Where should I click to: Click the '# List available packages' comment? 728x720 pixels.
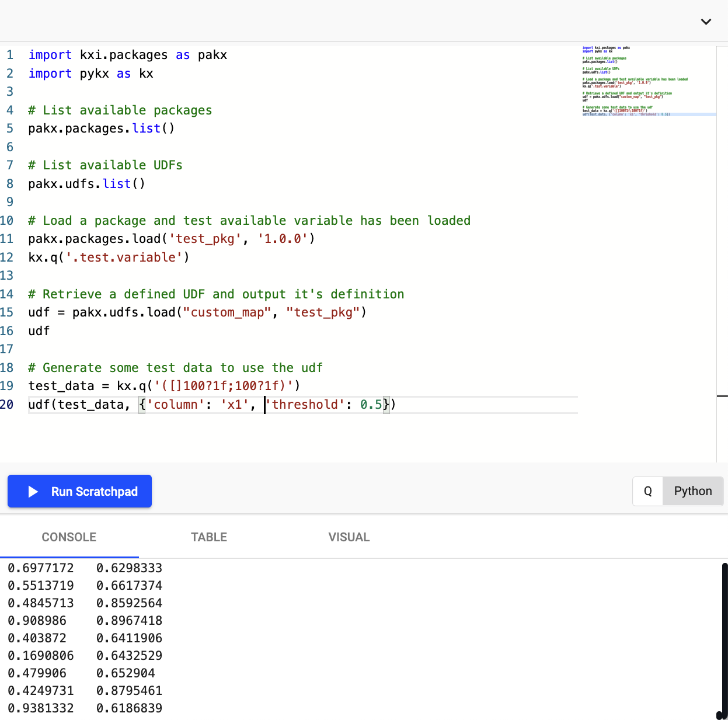click(120, 110)
